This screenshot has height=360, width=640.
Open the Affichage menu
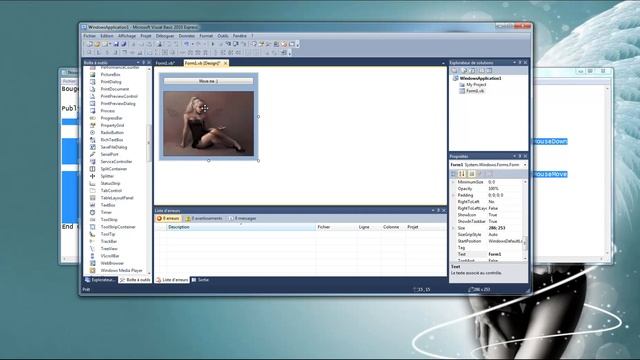coord(127,36)
